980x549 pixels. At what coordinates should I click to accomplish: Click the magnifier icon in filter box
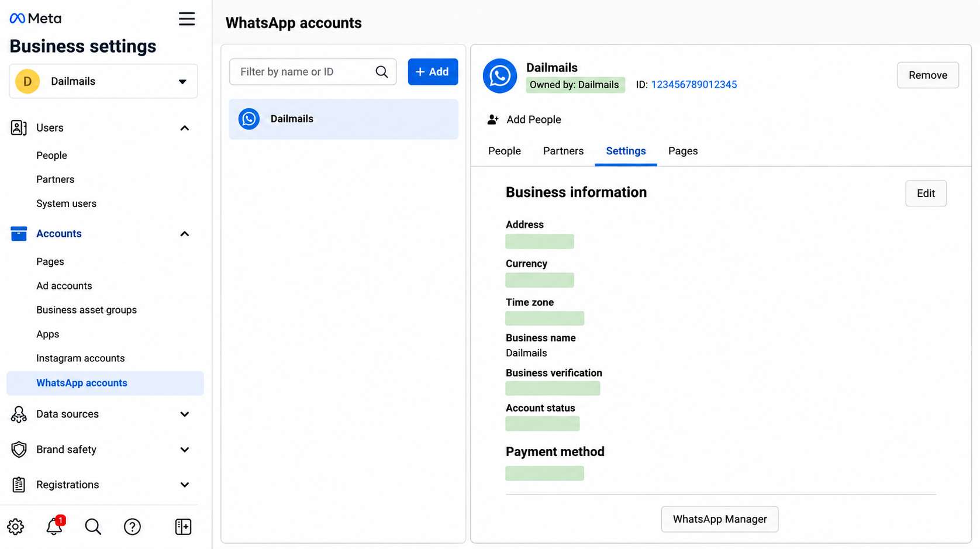point(382,72)
